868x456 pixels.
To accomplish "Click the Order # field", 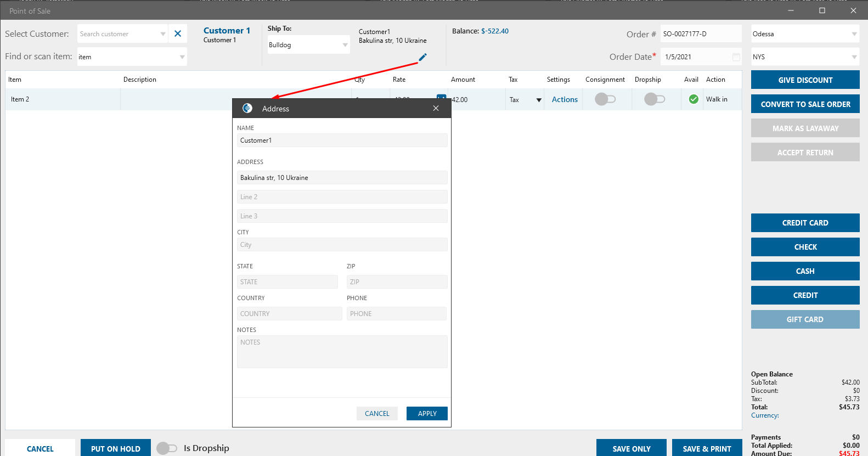I will (x=701, y=33).
